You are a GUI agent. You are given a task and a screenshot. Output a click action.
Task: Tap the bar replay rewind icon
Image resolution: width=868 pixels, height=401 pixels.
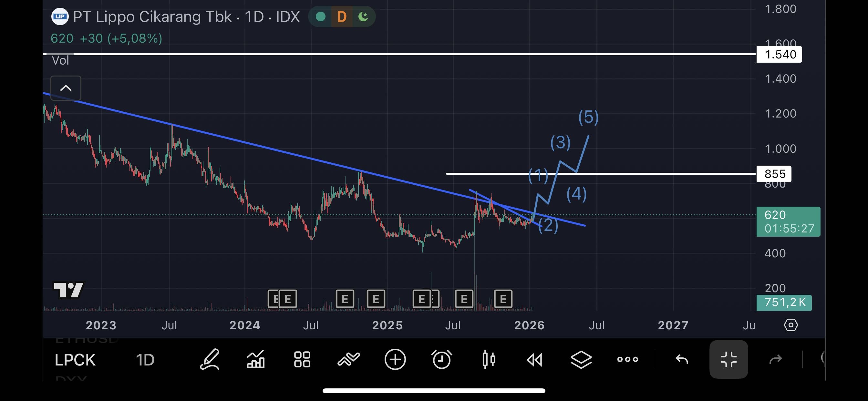tap(535, 360)
